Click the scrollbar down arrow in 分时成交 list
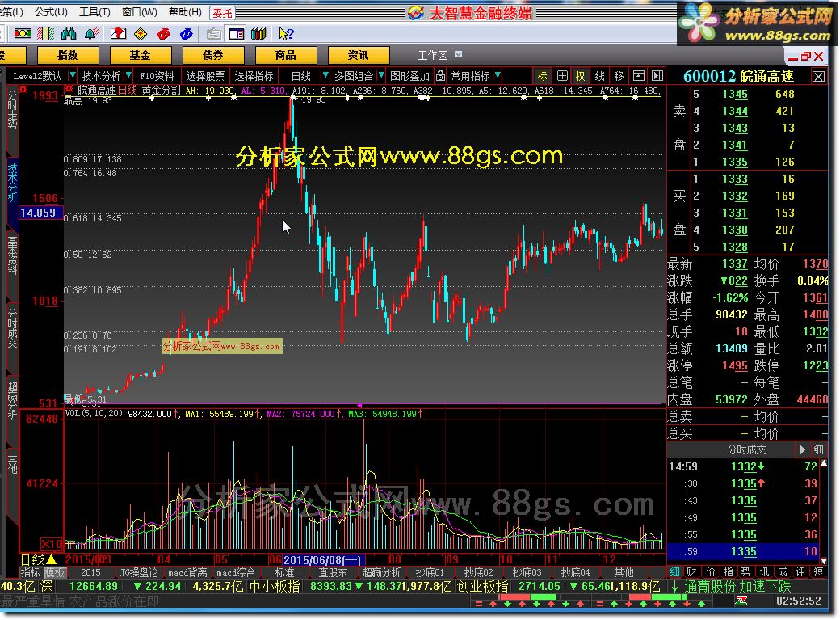This screenshot has height=620, width=840. 824,560
